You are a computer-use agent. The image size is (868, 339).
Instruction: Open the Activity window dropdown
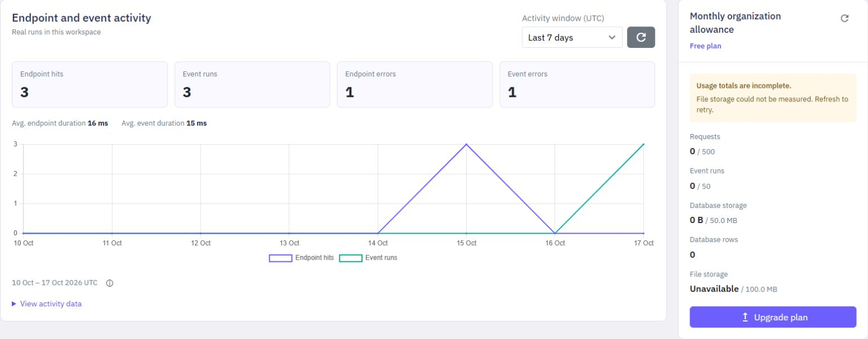pyautogui.click(x=572, y=37)
